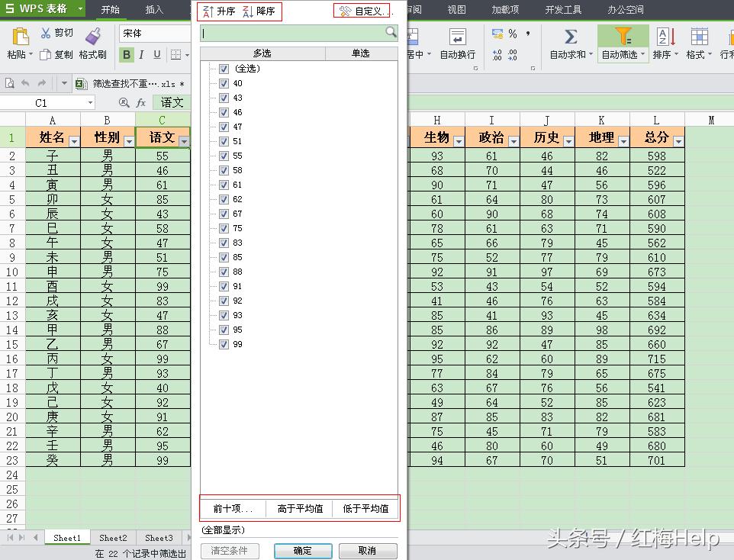Click the Cut (剪切) scissors icon
The width and height of the screenshot is (734, 560).
tap(46, 34)
